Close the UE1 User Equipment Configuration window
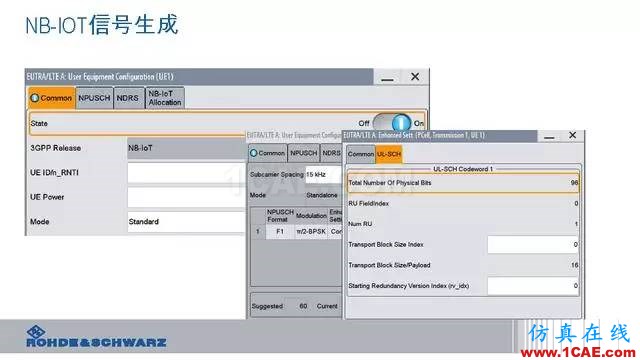The height and width of the screenshot is (360, 640). click(415, 77)
